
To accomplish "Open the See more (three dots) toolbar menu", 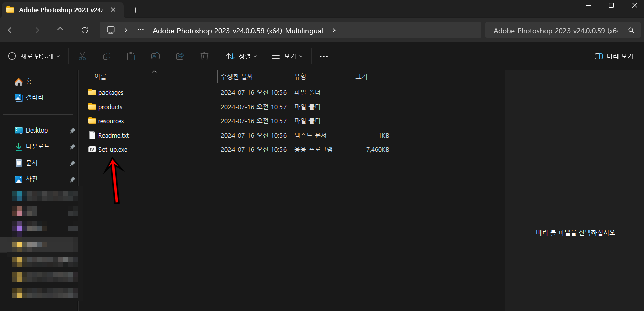I will click(x=323, y=56).
